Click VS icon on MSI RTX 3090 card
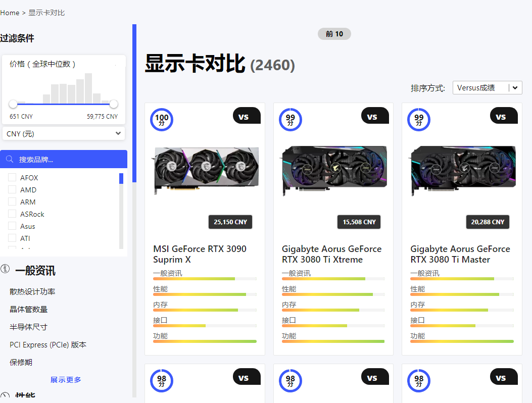 (x=247, y=116)
